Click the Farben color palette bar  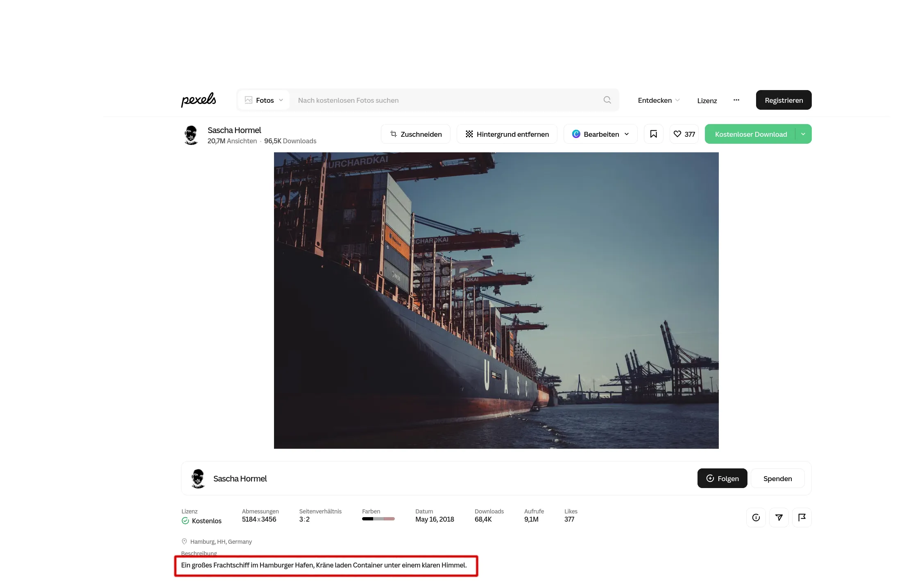[378, 519]
